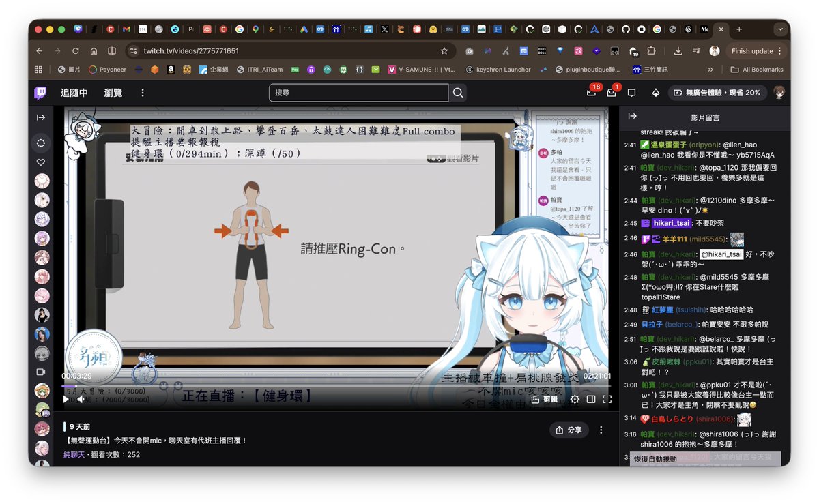Image resolution: width=819 pixels, height=504 pixels.
Task: Open the 純聊天 category link
Action: point(74,454)
